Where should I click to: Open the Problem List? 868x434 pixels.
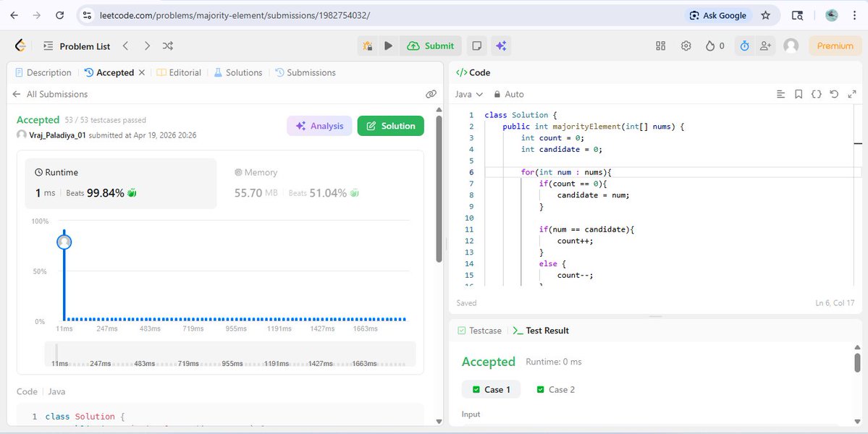77,46
